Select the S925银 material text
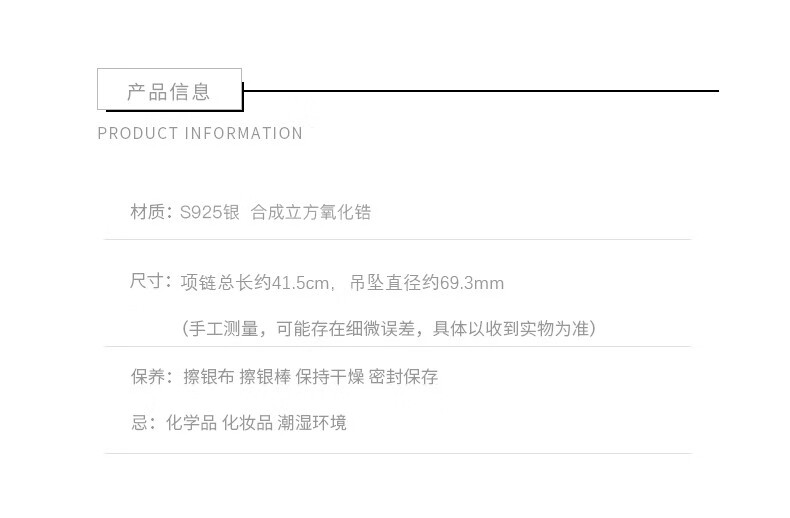 (x=210, y=212)
